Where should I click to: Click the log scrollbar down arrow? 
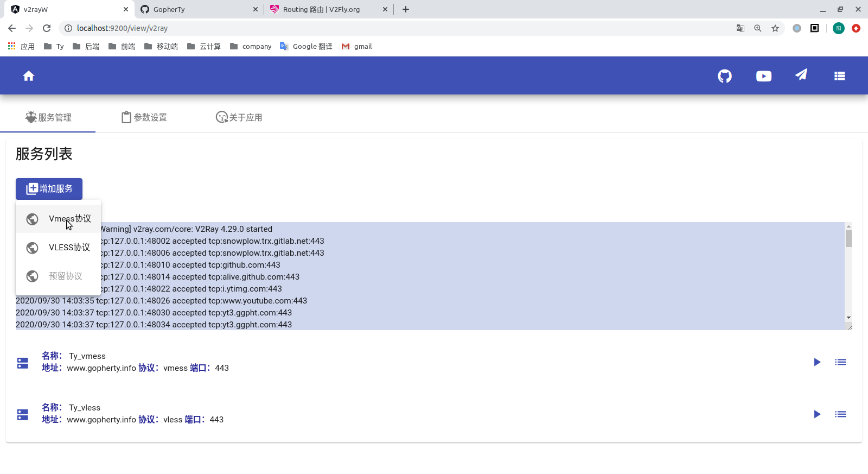coord(848,318)
